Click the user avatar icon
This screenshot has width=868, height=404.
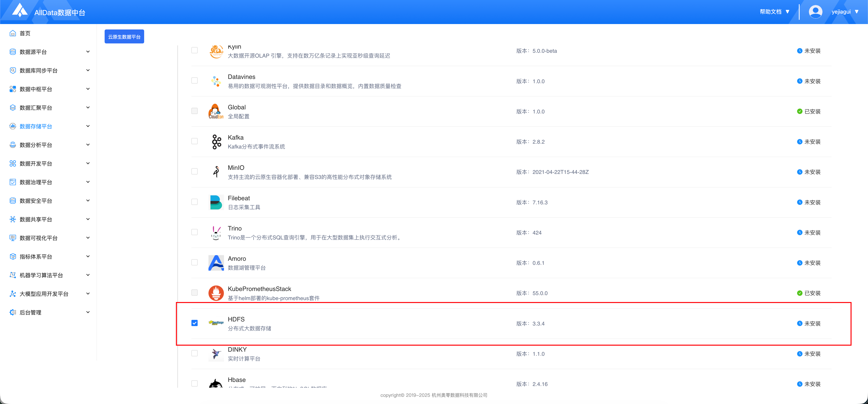815,12
